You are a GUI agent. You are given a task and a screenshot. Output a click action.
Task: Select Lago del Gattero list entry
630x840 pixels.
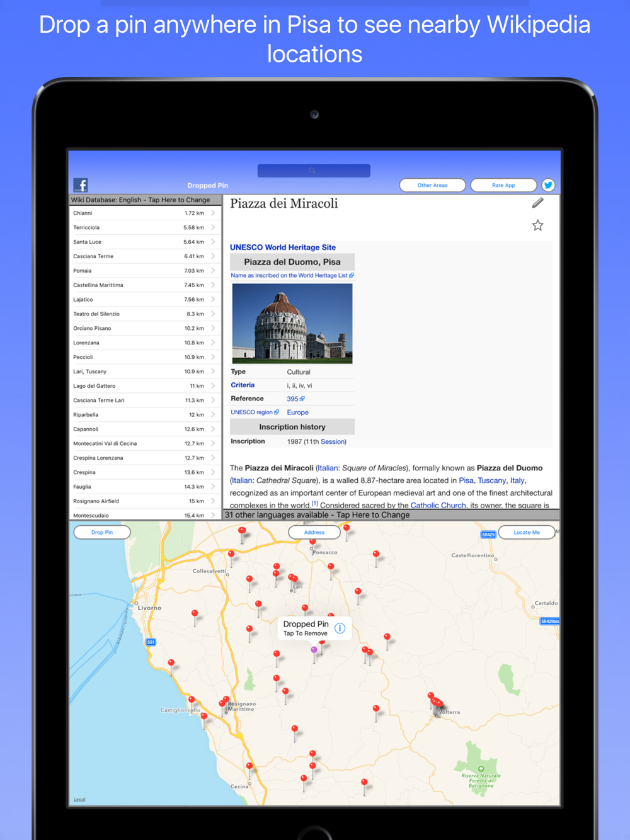pos(145,386)
